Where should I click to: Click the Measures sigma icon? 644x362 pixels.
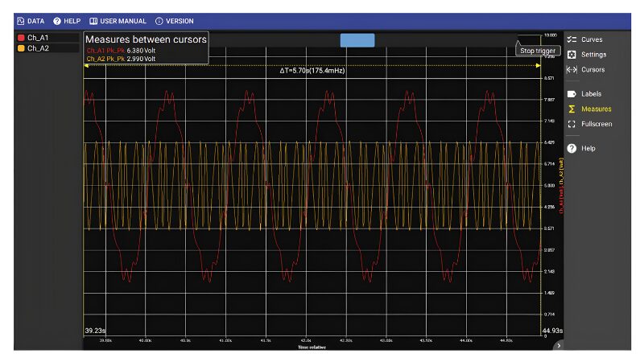click(x=572, y=109)
